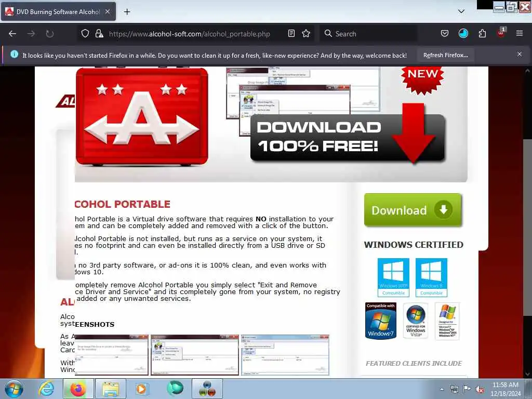Show site security padlock info
Viewport: 532px width, 399px height.
99,34
